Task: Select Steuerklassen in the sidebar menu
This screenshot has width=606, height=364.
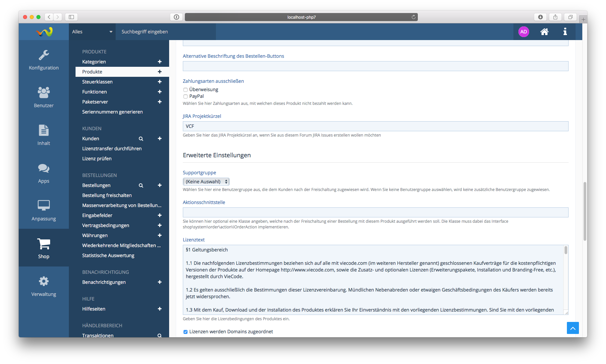Action: point(97,82)
